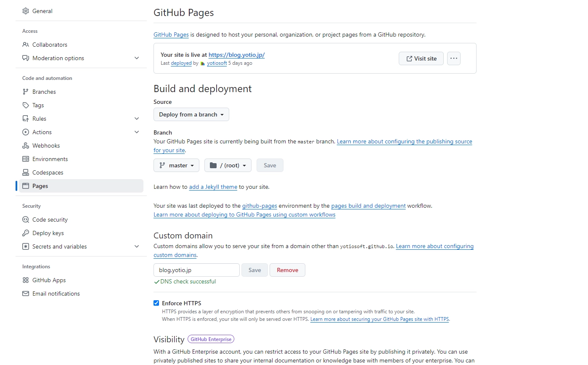Click the GitHub Enterprise badge
The height and width of the screenshot is (365, 588).
pos(211,339)
